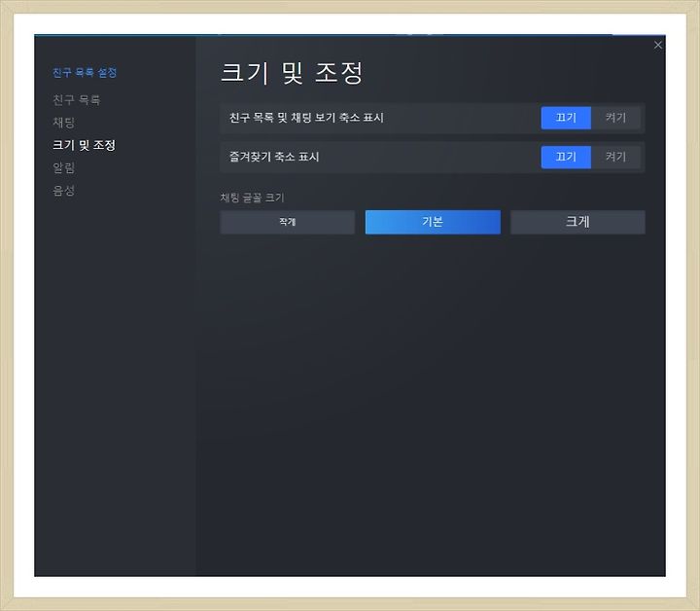Open 채팅 settings section

click(64, 123)
